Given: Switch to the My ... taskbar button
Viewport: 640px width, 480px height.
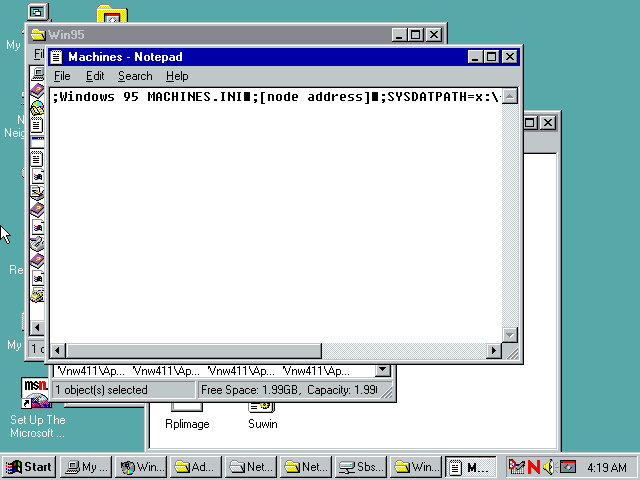Looking at the screenshot, I should 86,467.
